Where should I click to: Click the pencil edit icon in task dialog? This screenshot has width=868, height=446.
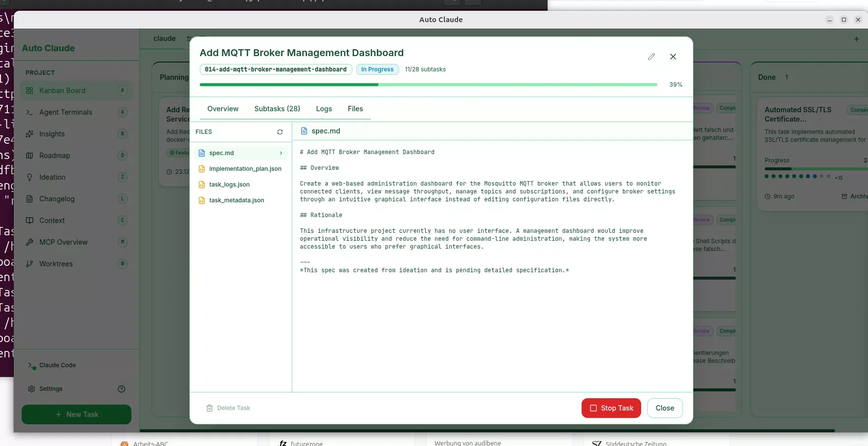[x=651, y=57]
